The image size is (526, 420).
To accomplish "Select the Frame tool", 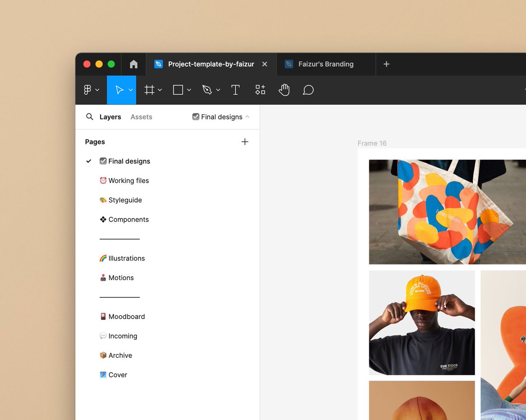I will pyautogui.click(x=149, y=90).
